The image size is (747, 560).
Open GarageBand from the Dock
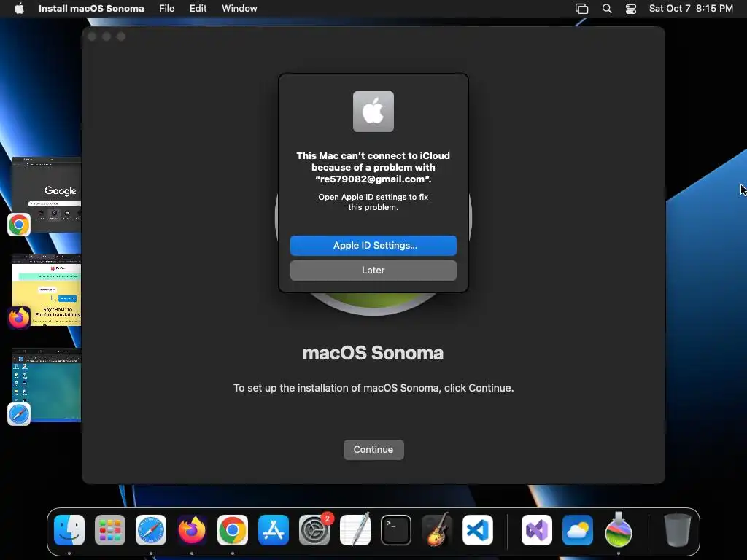point(436,530)
